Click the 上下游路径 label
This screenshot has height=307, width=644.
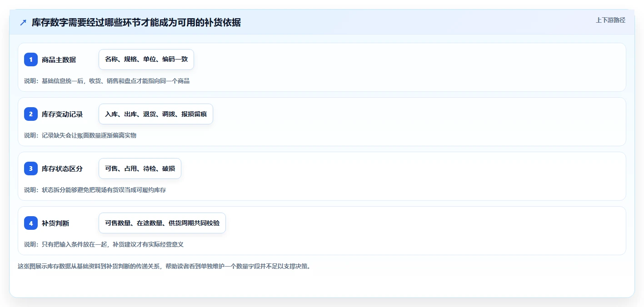[x=611, y=20]
